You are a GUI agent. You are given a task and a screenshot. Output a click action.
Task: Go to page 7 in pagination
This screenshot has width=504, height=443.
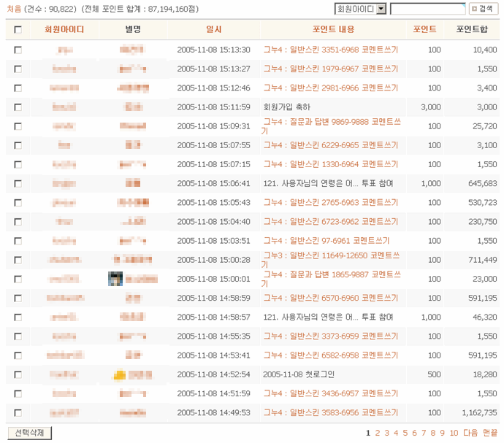pos(424,433)
